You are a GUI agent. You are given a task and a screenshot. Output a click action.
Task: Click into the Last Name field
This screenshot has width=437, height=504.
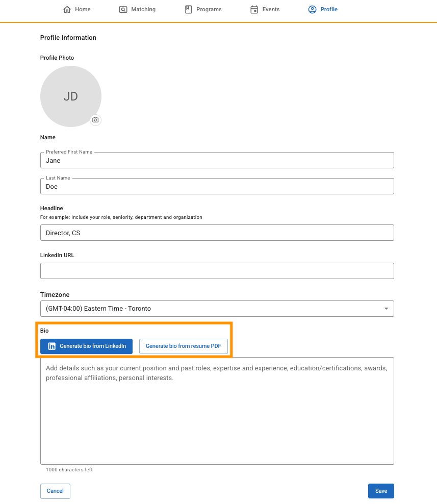(217, 186)
